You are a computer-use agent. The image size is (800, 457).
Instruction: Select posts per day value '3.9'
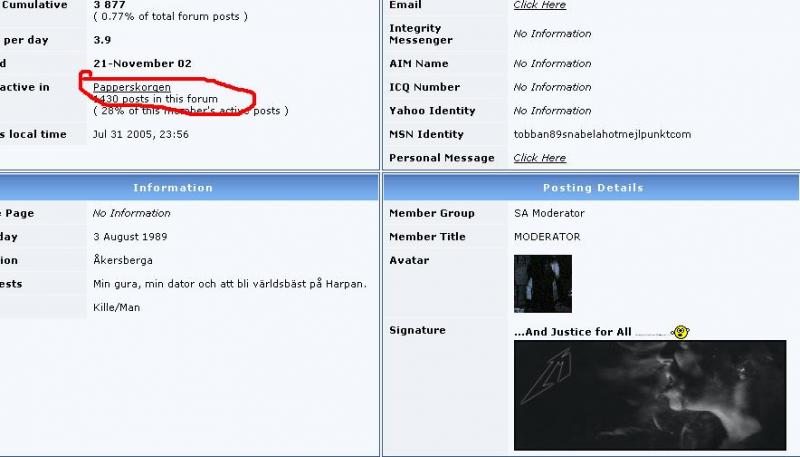click(102, 40)
